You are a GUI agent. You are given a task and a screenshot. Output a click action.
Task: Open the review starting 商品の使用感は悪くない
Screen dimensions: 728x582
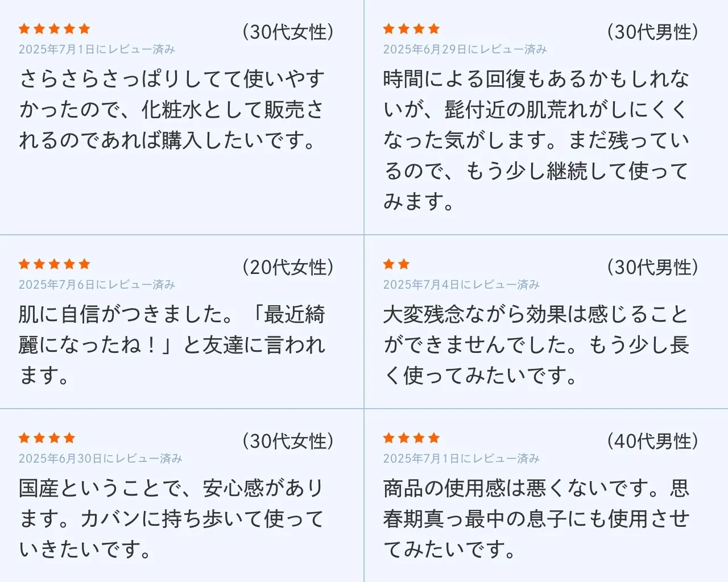click(x=536, y=518)
